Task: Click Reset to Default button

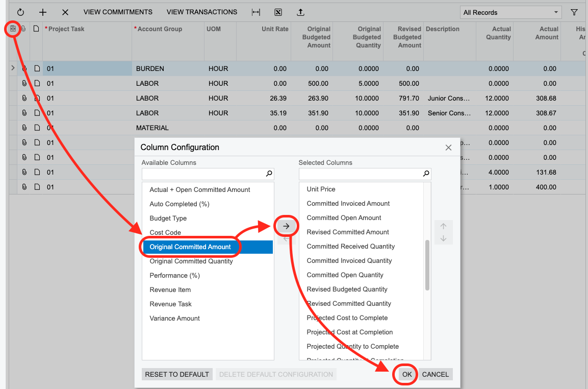Action: pyautogui.click(x=177, y=374)
